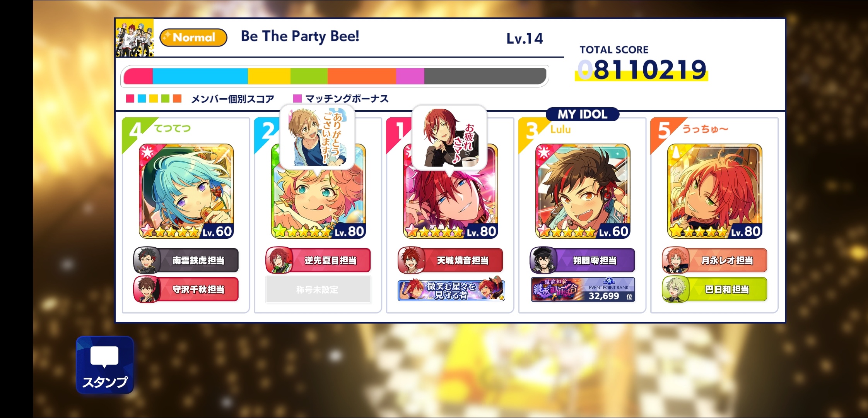Open the スタンプ stamp button
Viewport: 868px width, 418px height.
[105, 365]
